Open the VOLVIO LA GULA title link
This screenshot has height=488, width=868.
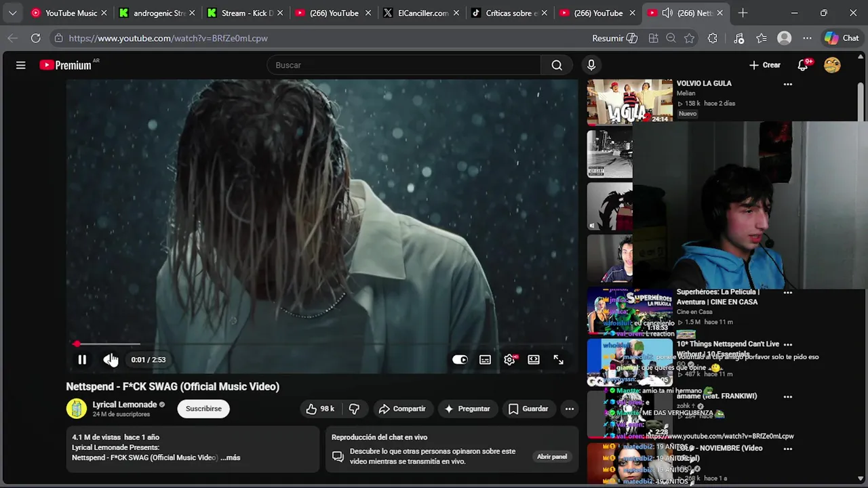[x=704, y=83]
